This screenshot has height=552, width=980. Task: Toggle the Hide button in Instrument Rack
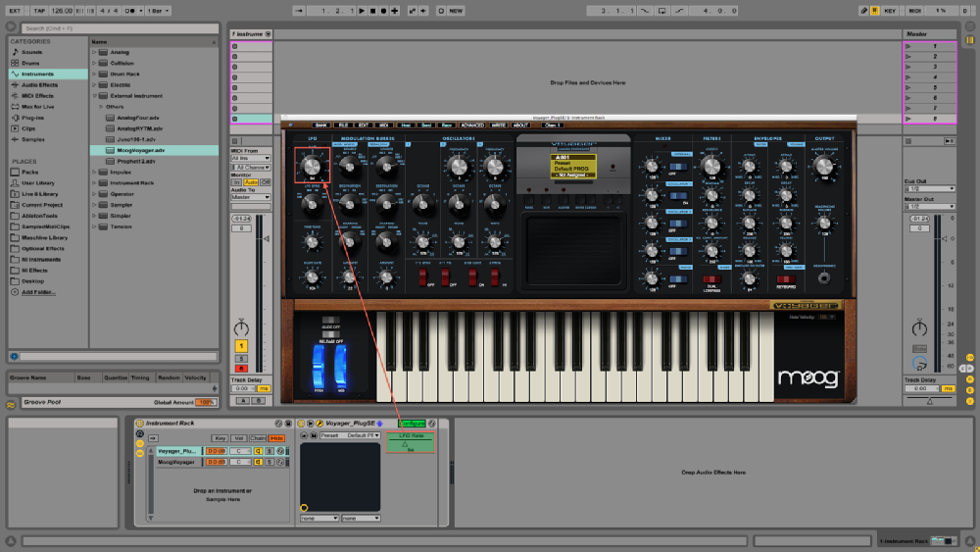277,438
